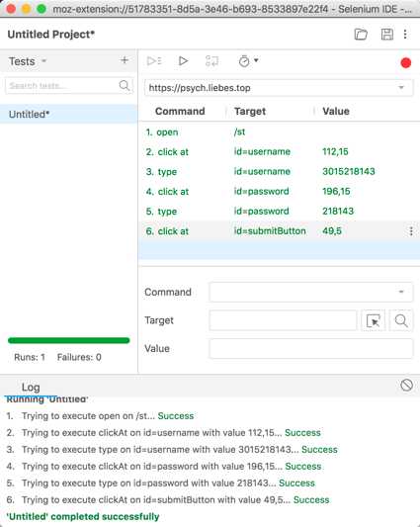Click log entry 6 clickAt submitButton
The width and height of the screenshot is (420, 527).
pyautogui.click(x=168, y=499)
